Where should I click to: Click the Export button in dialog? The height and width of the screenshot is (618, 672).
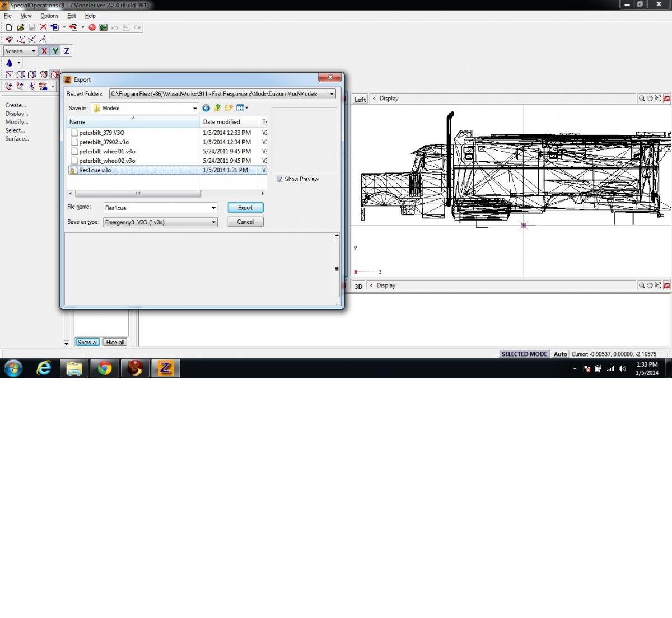tap(245, 208)
